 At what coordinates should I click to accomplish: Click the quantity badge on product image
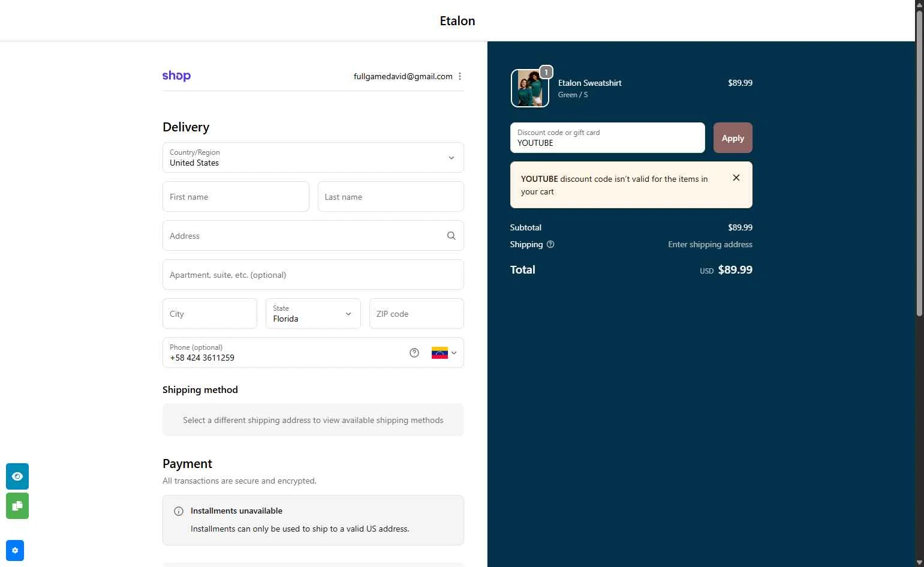(546, 72)
